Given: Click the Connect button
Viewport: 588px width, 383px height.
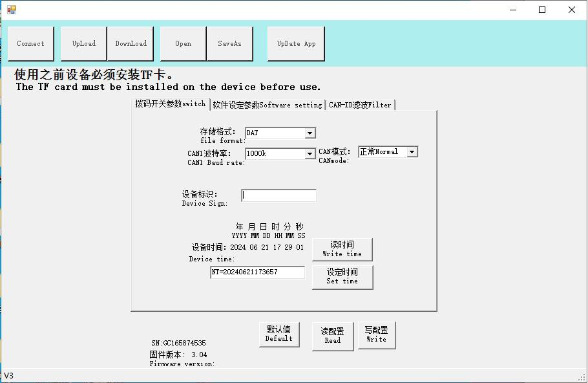Looking at the screenshot, I should [x=31, y=44].
